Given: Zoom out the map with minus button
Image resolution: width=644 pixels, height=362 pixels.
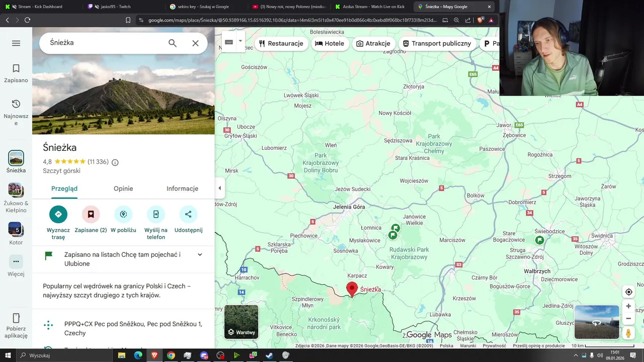Looking at the screenshot, I should pyautogui.click(x=628, y=319).
